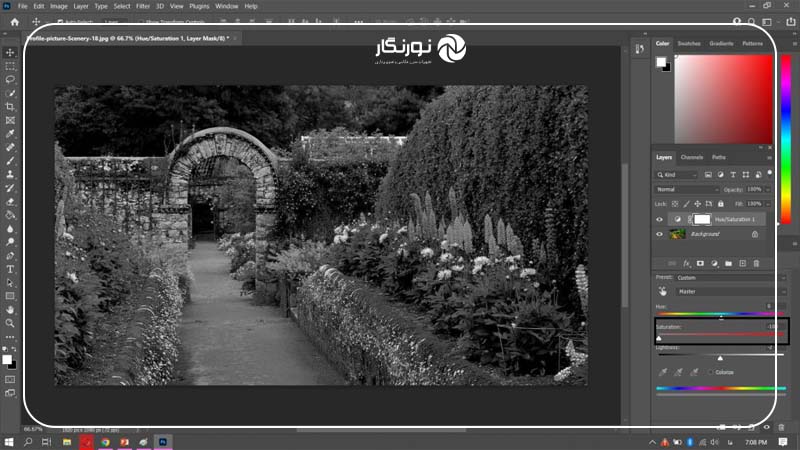This screenshot has width=800, height=450.
Task: Switch to the Gradients tab
Action: click(x=721, y=43)
